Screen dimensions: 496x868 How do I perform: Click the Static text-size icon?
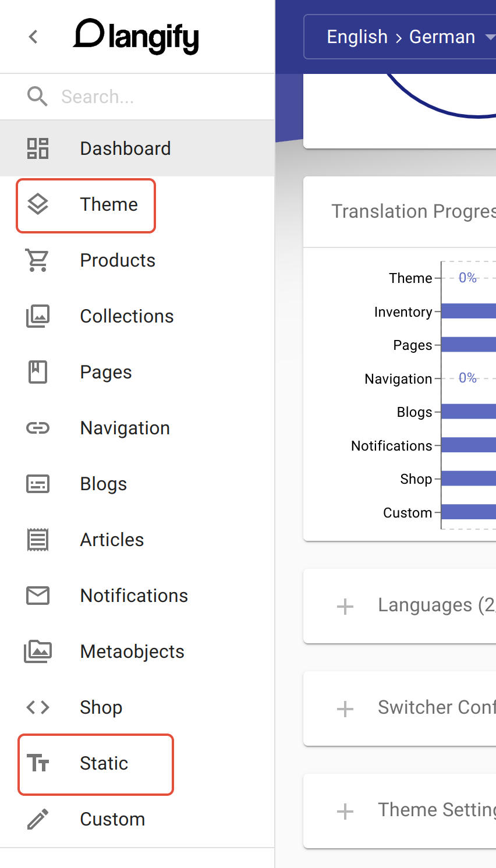(38, 763)
